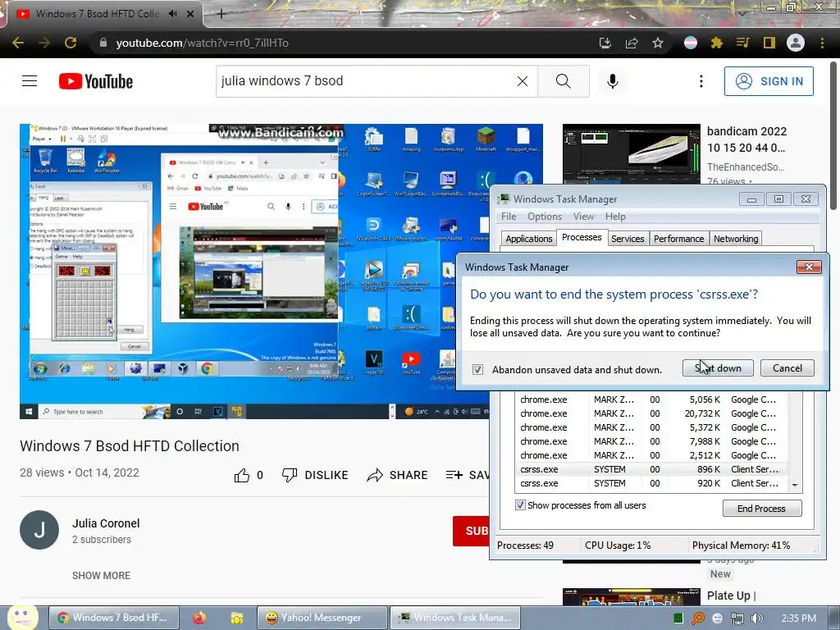Open the Chrome side panel icon
This screenshot has height=630, width=840.
[x=769, y=43]
